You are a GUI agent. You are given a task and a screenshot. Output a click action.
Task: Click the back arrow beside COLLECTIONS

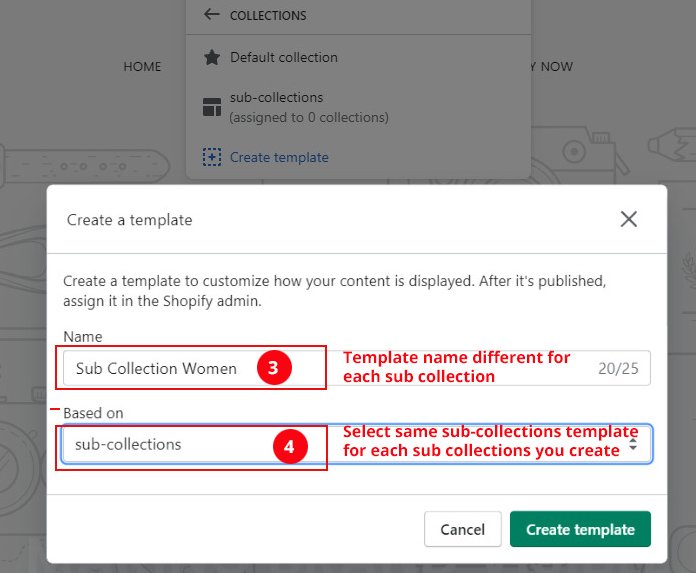point(211,15)
